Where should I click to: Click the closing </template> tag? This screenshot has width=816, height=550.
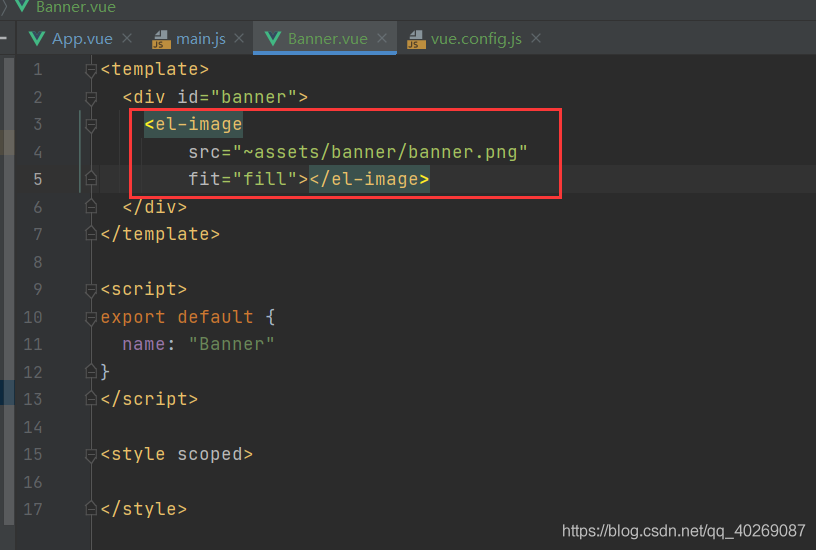click(160, 234)
